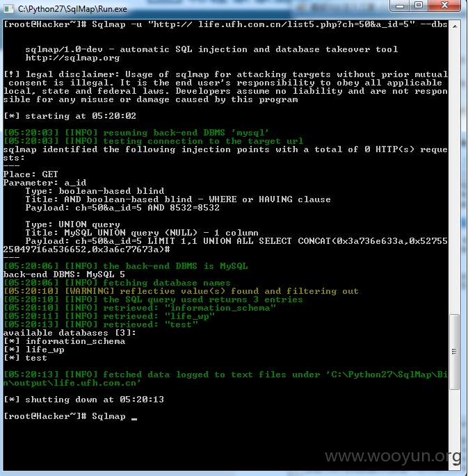Click the console window system icon
Viewport: 468px width, 476px height.
9,9
